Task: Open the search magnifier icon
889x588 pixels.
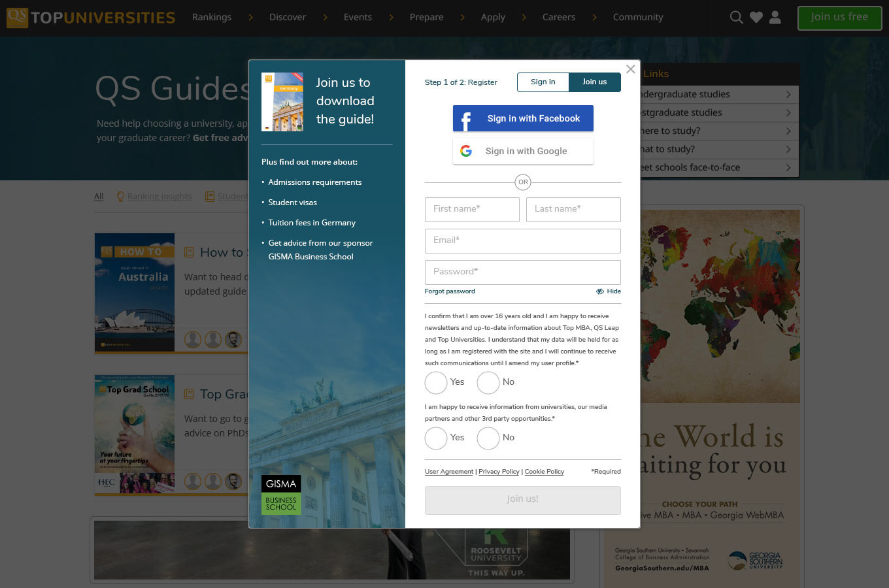Action: [x=736, y=18]
